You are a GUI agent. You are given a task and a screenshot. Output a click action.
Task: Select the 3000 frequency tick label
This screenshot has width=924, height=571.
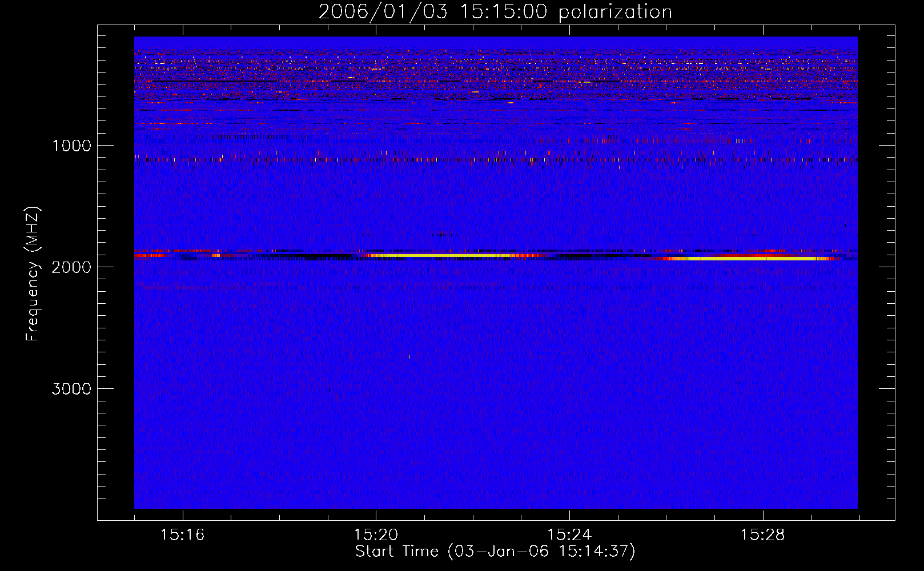(71, 389)
